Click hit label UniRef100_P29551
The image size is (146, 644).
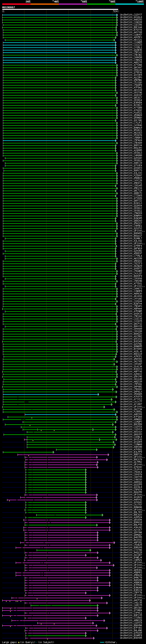pyautogui.click(x=131, y=412)
